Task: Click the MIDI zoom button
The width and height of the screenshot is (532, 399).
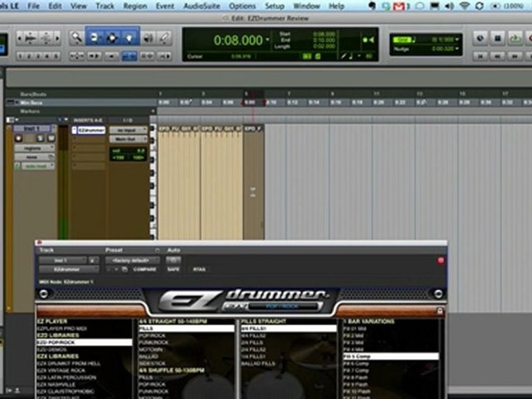Action: tap(46, 38)
